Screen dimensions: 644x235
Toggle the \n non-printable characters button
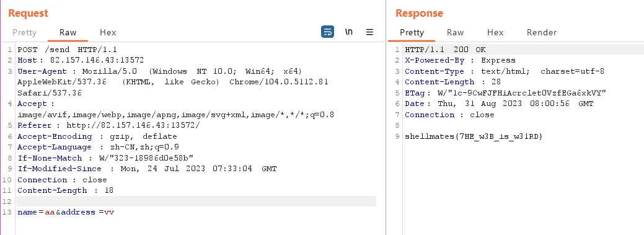tap(349, 32)
